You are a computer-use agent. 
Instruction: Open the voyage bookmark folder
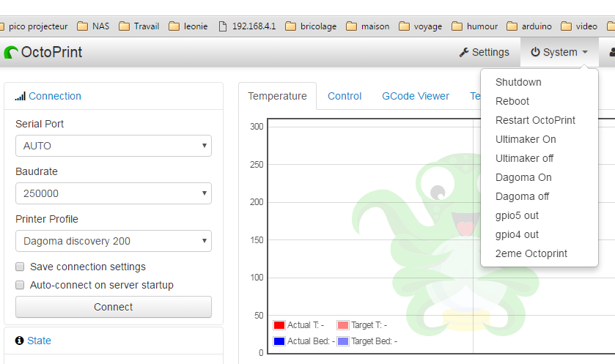421,26
